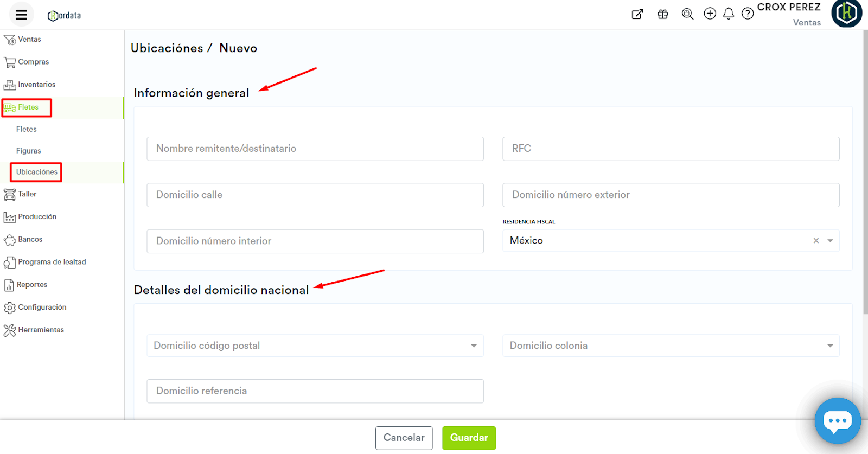Open the notifications bell
The width and height of the screenshot is (868, 454).
coord(729,14)
